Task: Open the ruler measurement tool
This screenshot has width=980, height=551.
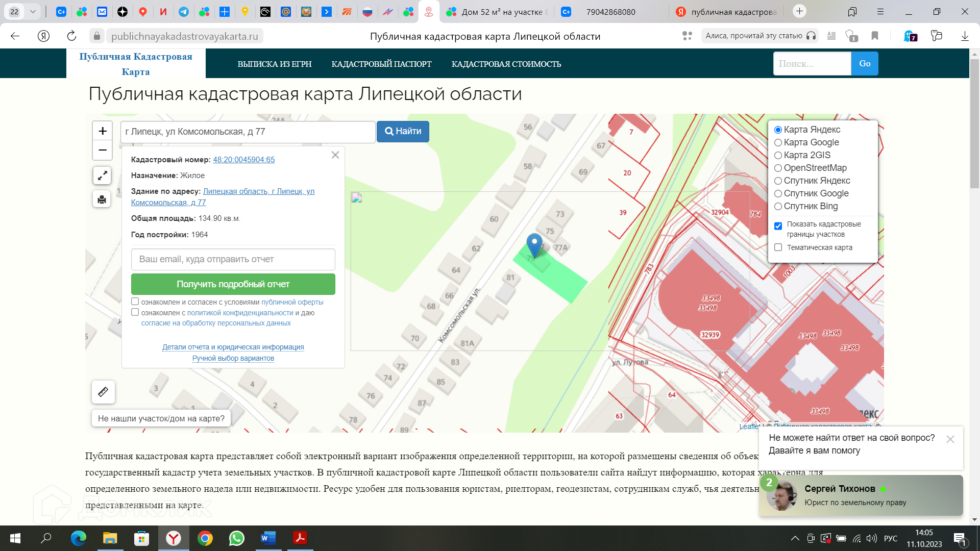Action: click(x=103, y=392)
